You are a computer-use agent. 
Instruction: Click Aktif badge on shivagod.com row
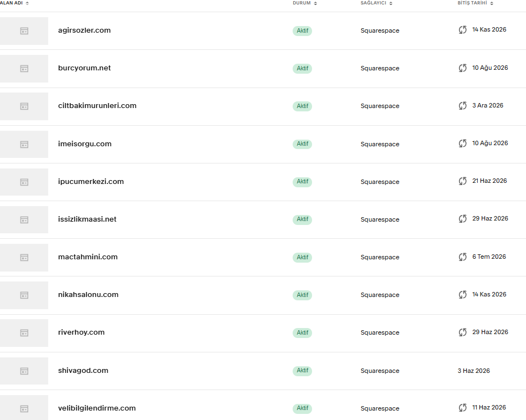[x=302, y=371]
